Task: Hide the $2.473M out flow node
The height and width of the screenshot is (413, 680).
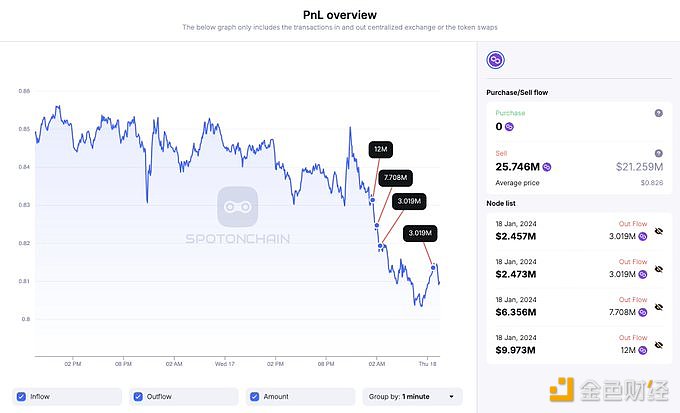Action: coord(658,273)
